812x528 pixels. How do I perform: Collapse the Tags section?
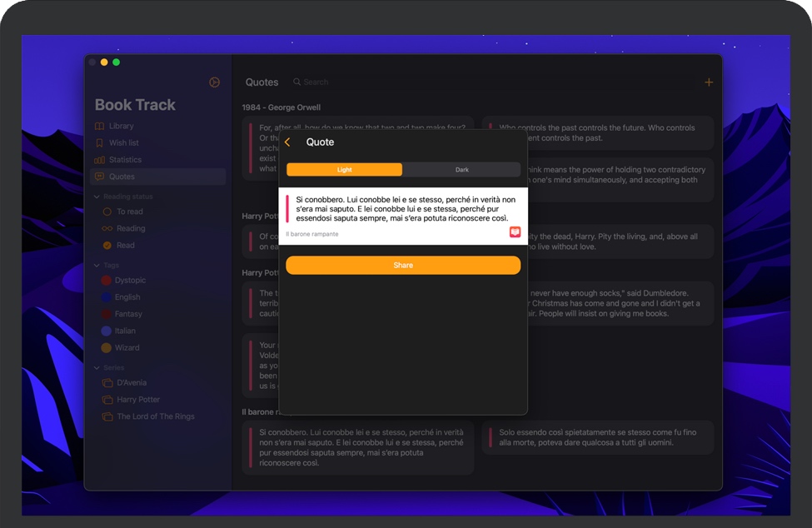click(97, 265)
